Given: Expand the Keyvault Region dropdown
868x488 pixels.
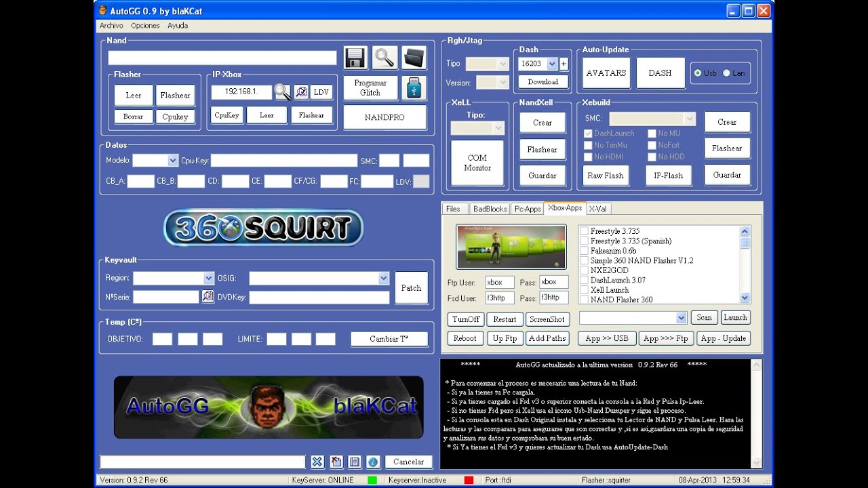Looking at the screenshot, I should click(x=209, y=278).
